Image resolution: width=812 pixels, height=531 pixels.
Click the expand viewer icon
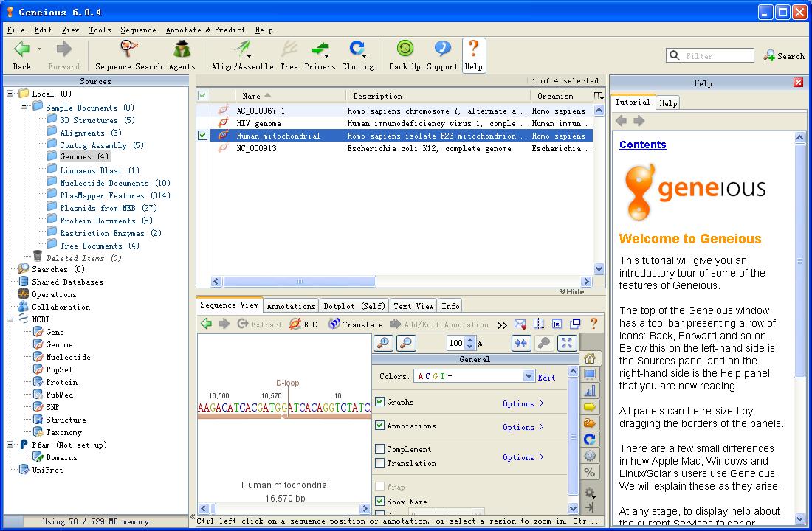(557, 324)
